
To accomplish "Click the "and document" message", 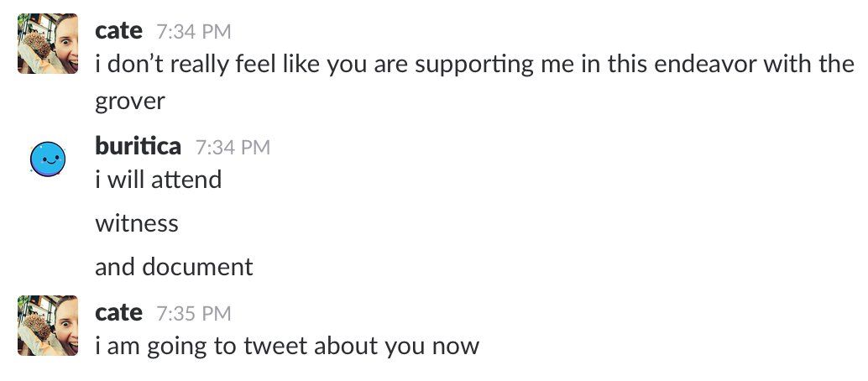I will 174,267.
